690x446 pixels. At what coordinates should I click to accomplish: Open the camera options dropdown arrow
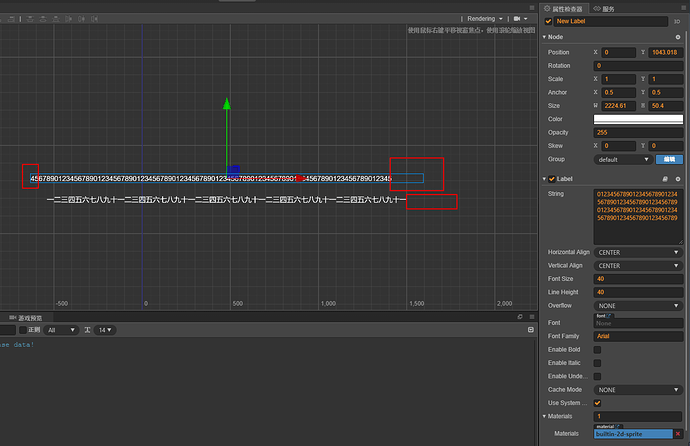[525, 19]
